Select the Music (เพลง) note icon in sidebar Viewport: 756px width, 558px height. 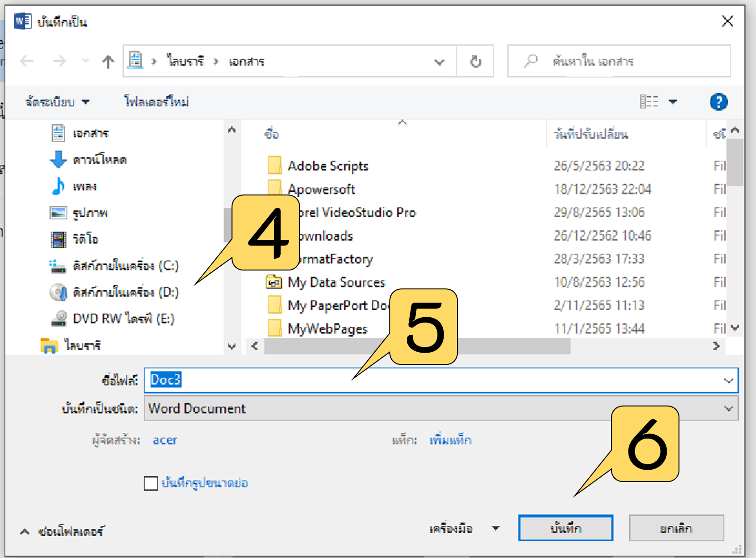pyautogui.click(x=58, y=186)
